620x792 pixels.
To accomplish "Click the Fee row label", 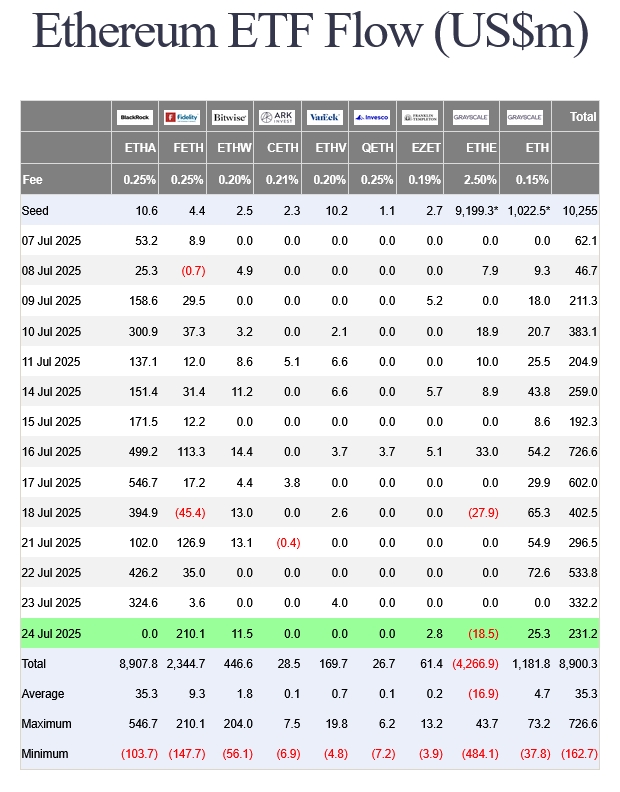I will [32, 180].
